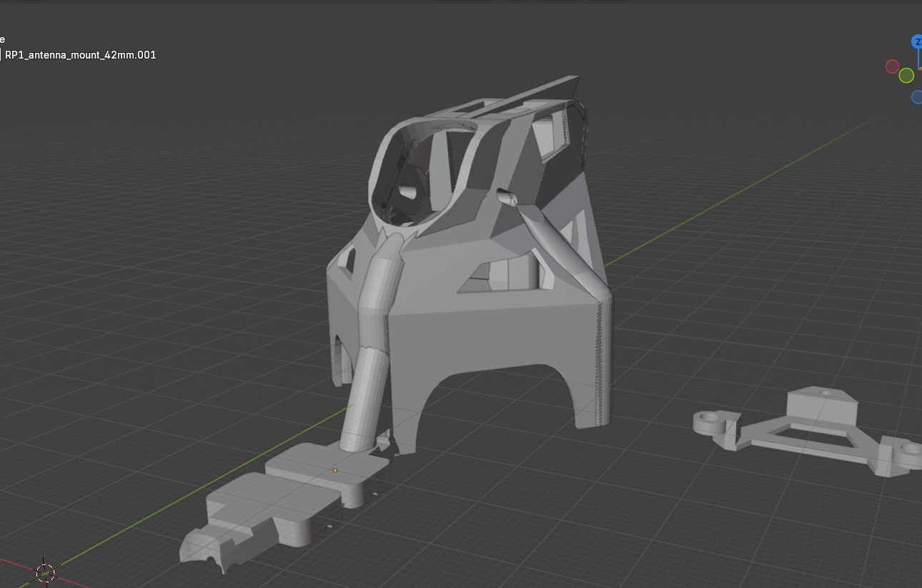Click the orange object origin dot
The height and width of the screenshot is (588, 922).
coord(335,470)
